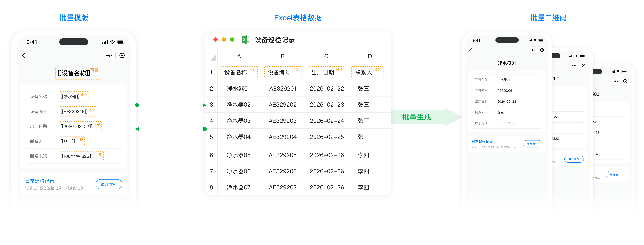Click 2026-02-22 value in the 净水器01 phone
The width and height of the screenshot is (644, 245).
[507, 101]
